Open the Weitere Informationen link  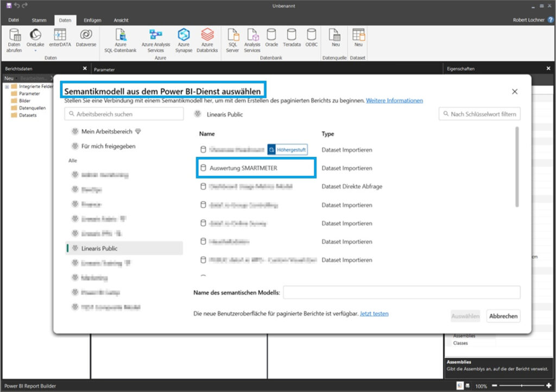[x=394, y=100]
